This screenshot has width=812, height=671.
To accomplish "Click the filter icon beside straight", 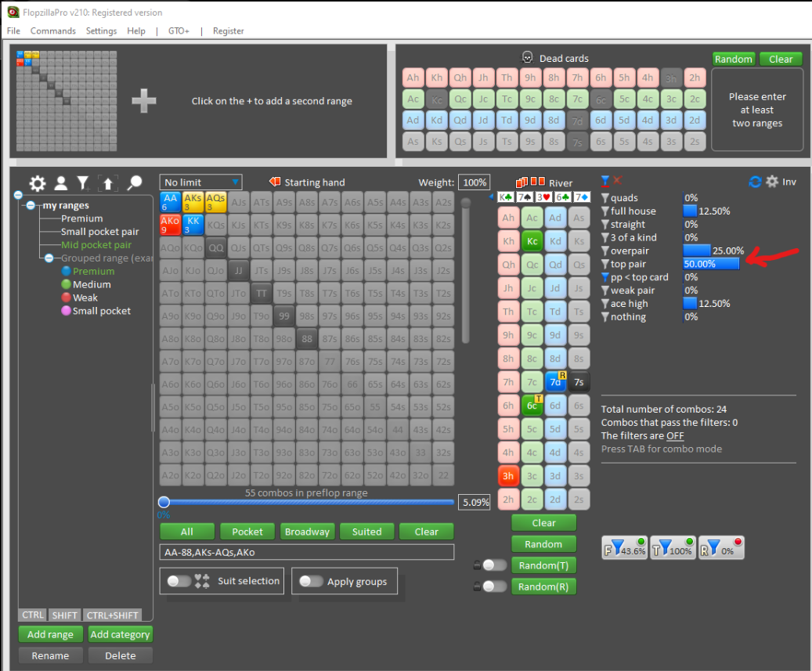I will click(604, 225).
